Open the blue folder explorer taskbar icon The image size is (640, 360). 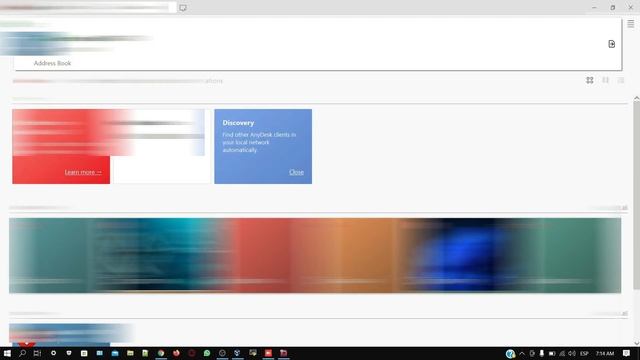[115, 353]
